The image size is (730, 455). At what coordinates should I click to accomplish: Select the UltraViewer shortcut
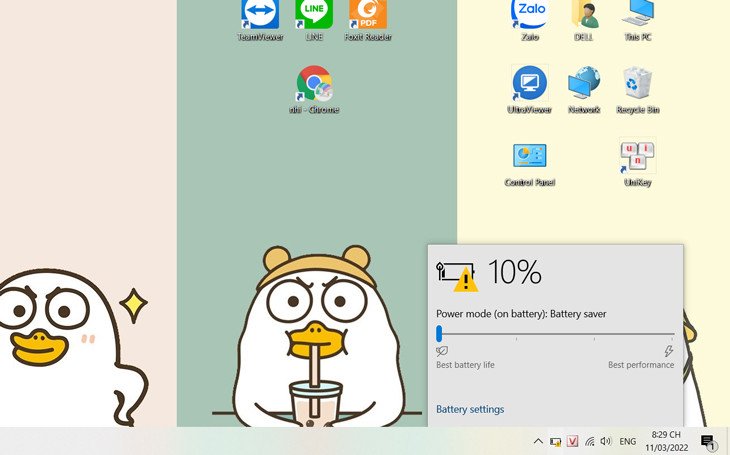coord(529,86)
